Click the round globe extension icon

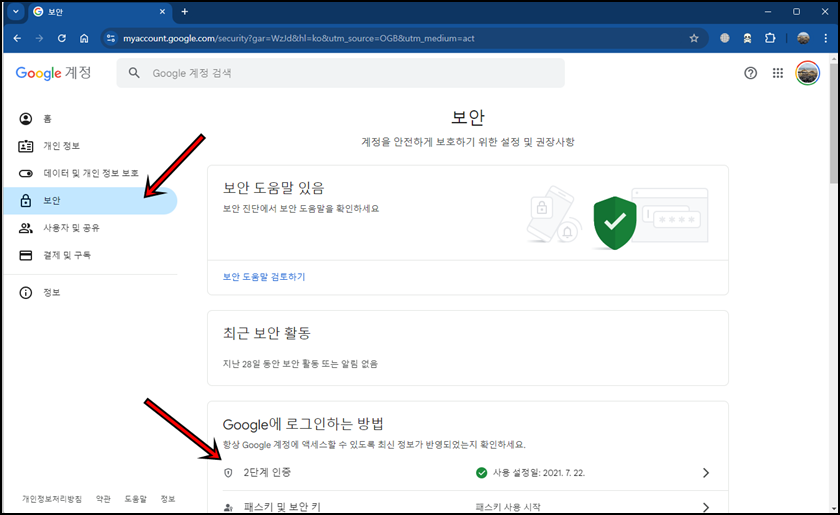coord(724,39)
